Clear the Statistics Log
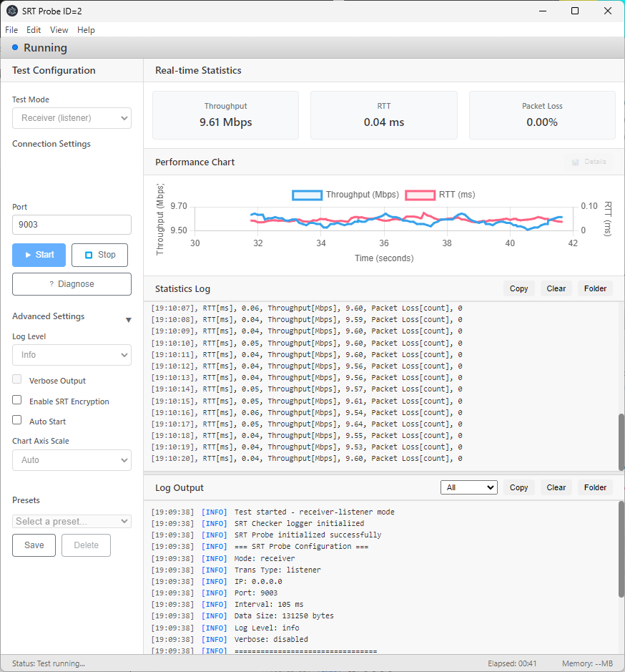 click(x=556, y=288)
